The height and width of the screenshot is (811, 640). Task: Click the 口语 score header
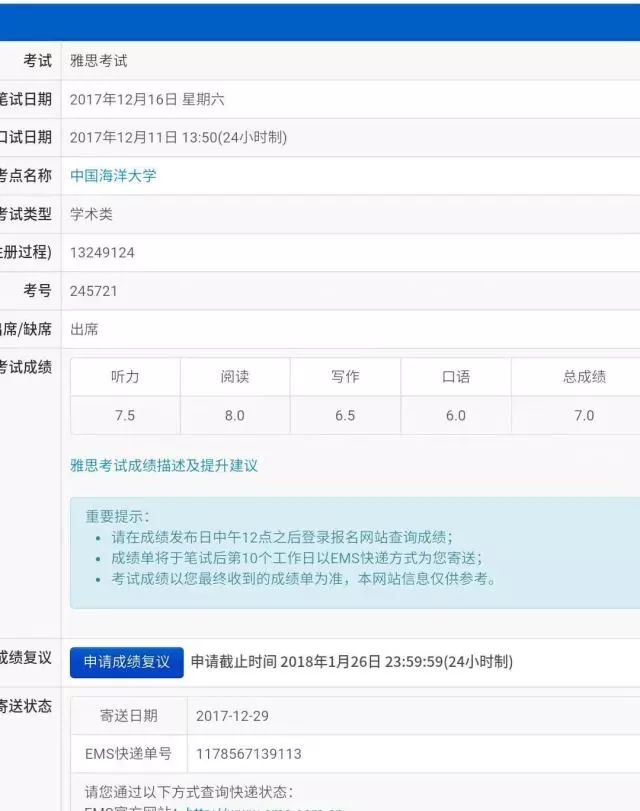click(456, 377)
